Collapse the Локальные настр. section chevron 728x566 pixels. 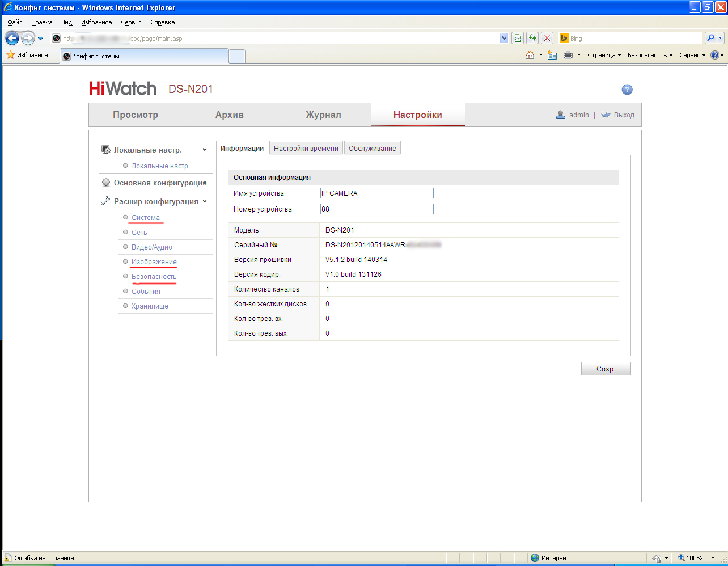(x=205, y=150)
